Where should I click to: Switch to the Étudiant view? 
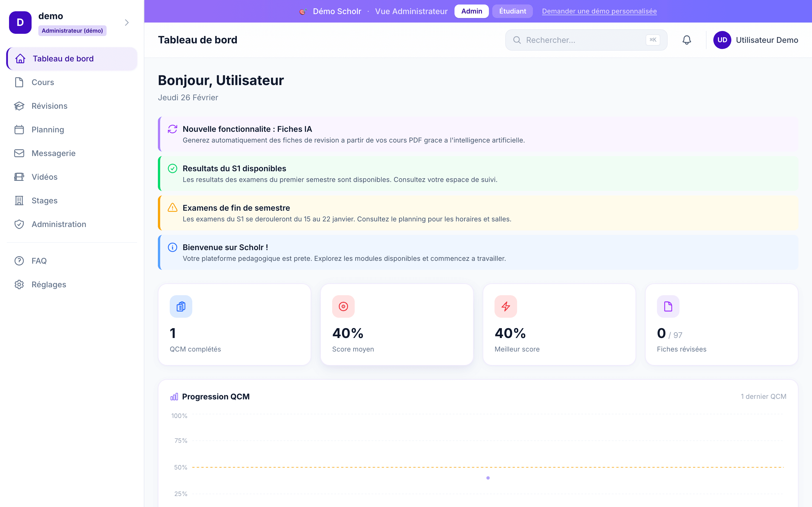click(x=512, y=11)
